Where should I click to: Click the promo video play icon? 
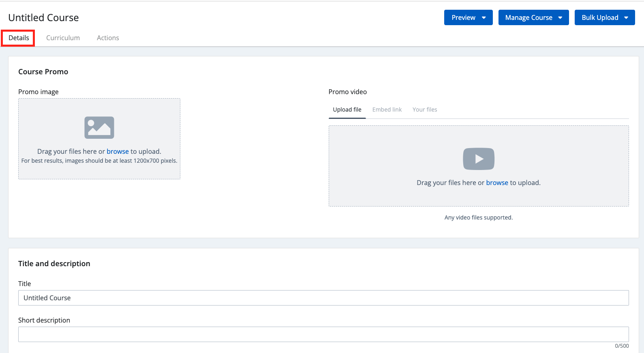479,159
